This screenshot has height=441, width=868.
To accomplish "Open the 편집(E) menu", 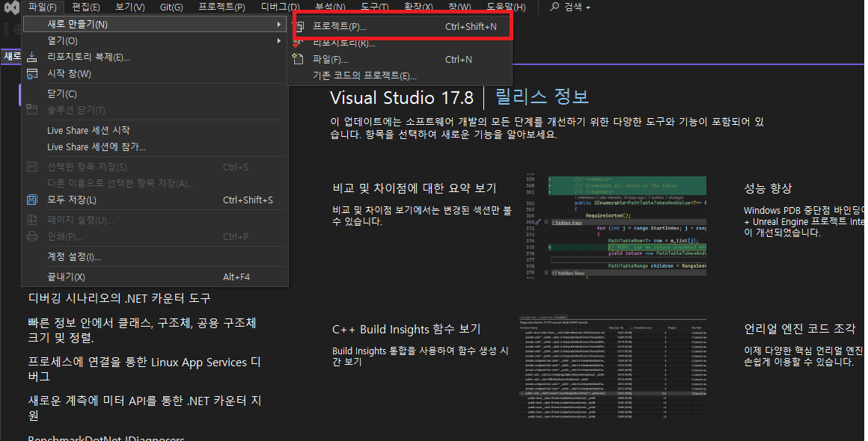I will [x=86, y=7].
